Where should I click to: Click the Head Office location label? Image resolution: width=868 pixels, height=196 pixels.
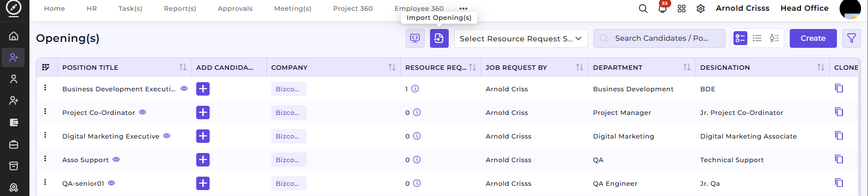[x=804, y=8]
